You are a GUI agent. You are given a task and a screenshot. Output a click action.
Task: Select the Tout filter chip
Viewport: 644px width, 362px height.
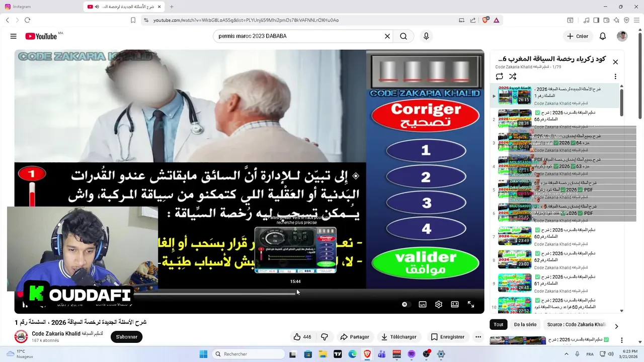[499, 325]
